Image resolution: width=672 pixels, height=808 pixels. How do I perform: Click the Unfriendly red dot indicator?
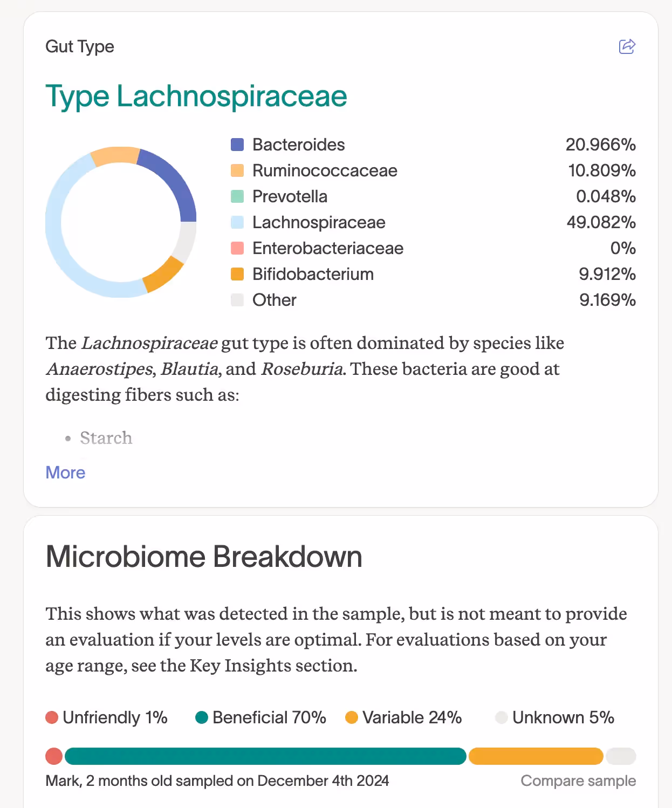coord(52,717)
